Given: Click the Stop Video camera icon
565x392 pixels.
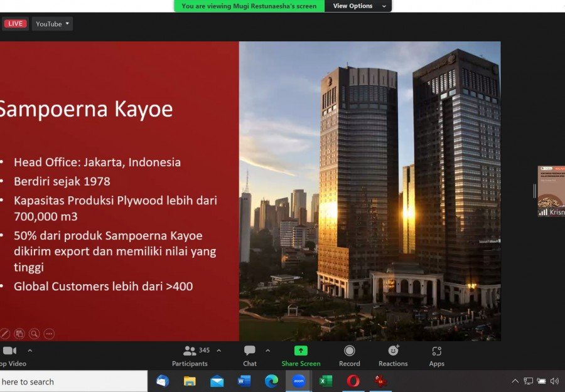Looking at the screenshot, I should 9,351.
